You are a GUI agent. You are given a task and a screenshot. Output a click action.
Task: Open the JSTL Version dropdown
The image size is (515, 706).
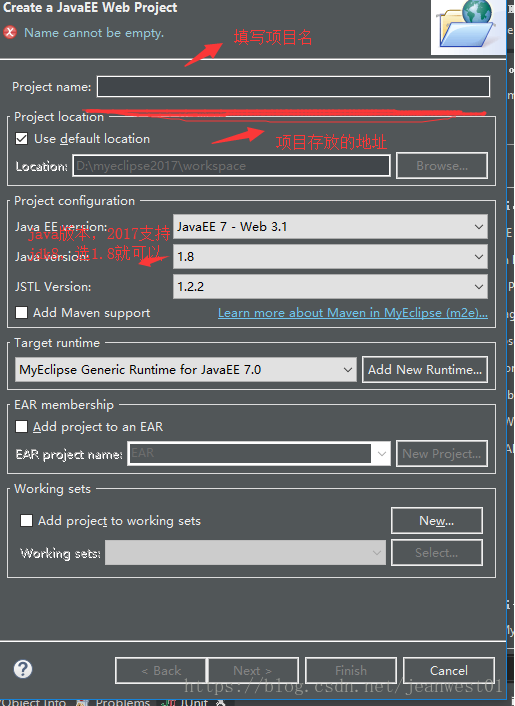[330, 286]
